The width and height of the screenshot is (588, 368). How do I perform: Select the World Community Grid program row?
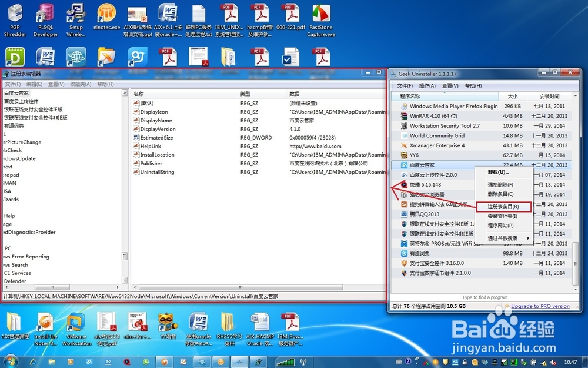pyautogui.click(x=482, y=135)
